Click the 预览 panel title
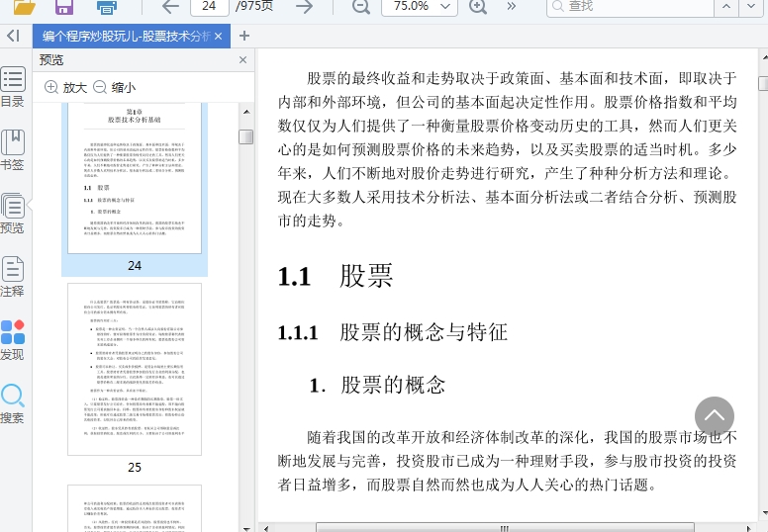768x532 pixels. click(51, 59)
